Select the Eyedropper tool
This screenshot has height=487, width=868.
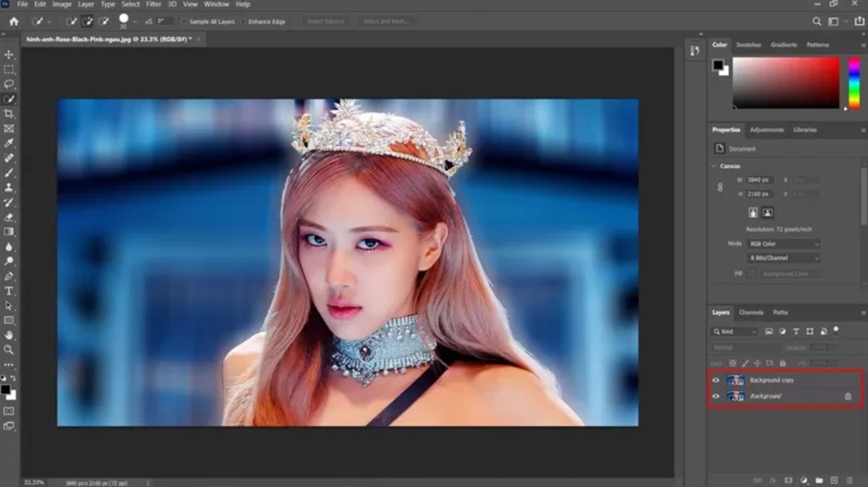pos(9,143)
